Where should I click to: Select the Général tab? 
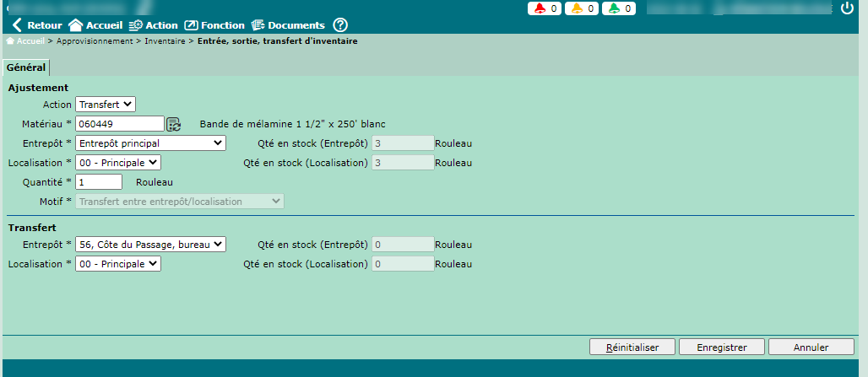coord(26,67)
